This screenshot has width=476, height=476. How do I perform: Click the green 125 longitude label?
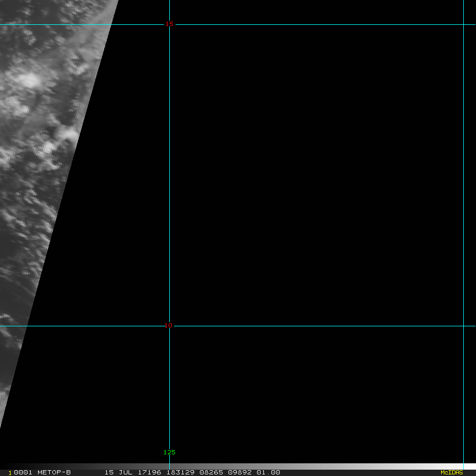click(x=169, y=452)
